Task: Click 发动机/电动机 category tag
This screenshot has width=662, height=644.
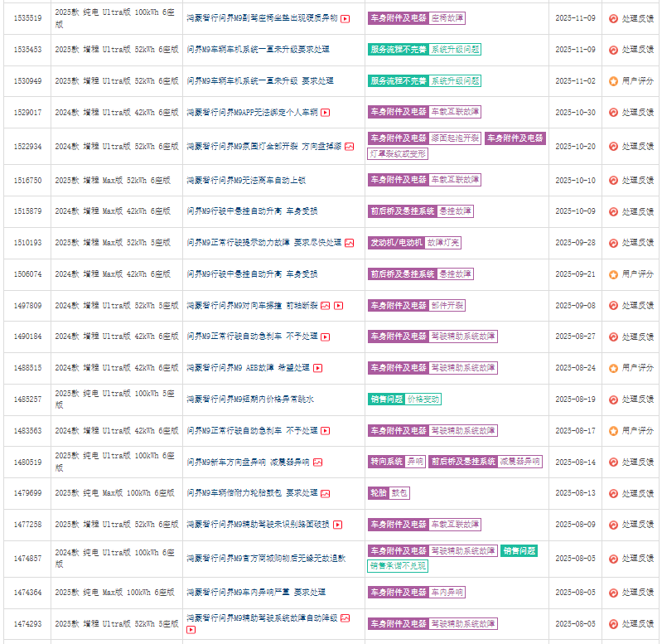Action: [396, 243]
